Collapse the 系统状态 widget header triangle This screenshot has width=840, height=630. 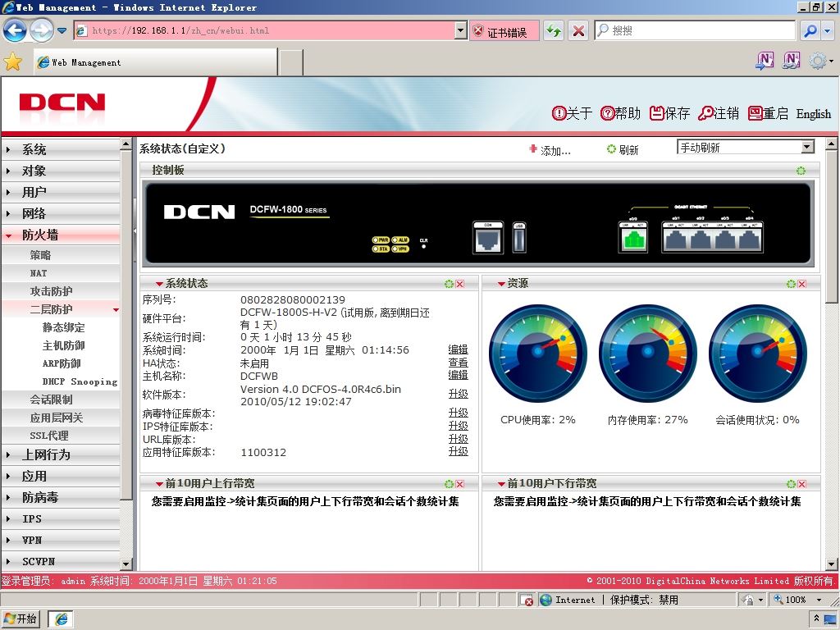coord(159,284)
